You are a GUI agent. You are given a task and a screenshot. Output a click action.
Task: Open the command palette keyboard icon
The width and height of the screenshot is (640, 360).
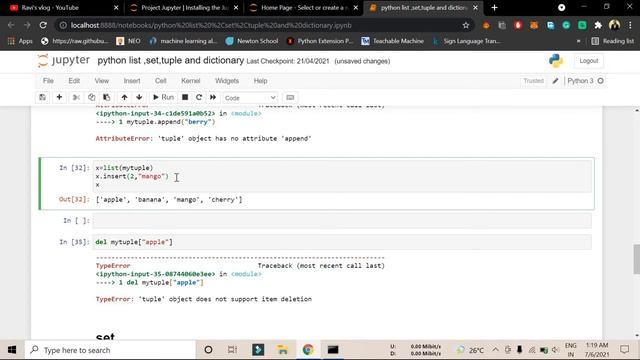click(290, 98)
